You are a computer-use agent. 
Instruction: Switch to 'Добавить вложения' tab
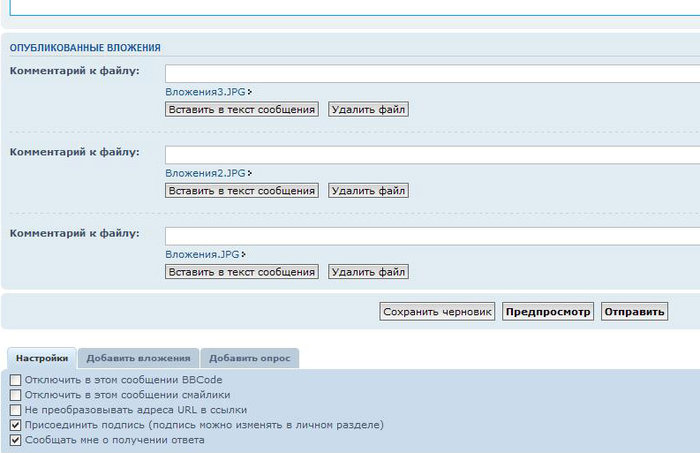pyautogui.click(x=138, y=358)
